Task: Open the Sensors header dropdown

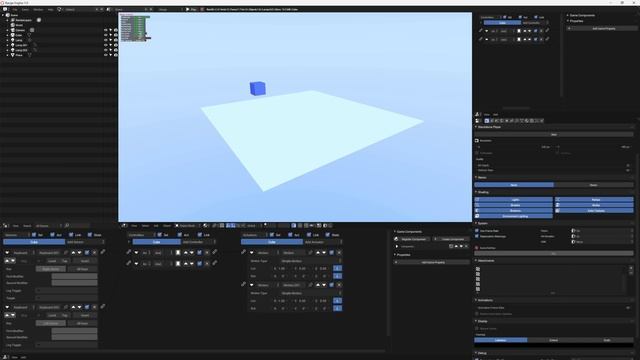Action: click(x=16, y=235)
